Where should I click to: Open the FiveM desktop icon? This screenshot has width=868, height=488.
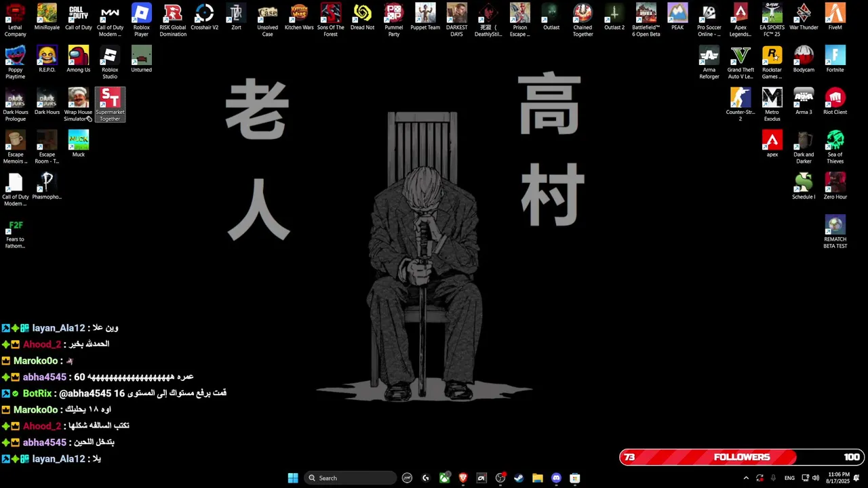click(835, 18)
